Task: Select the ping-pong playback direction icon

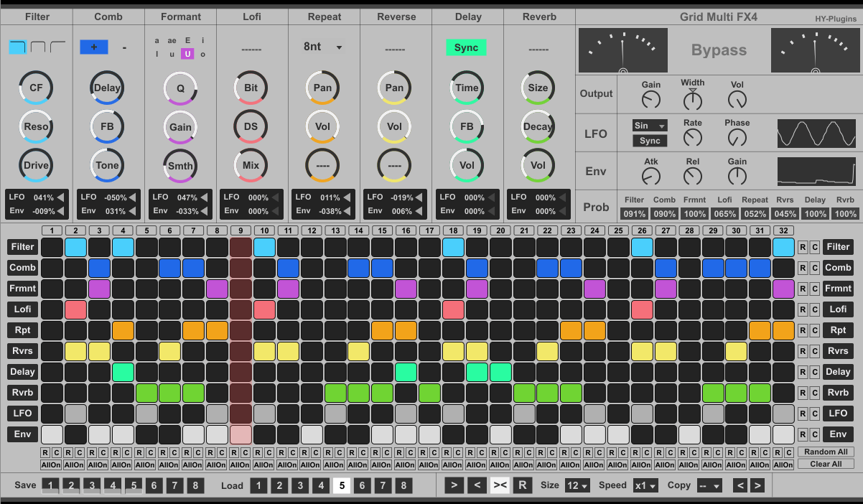Action: 500,485
